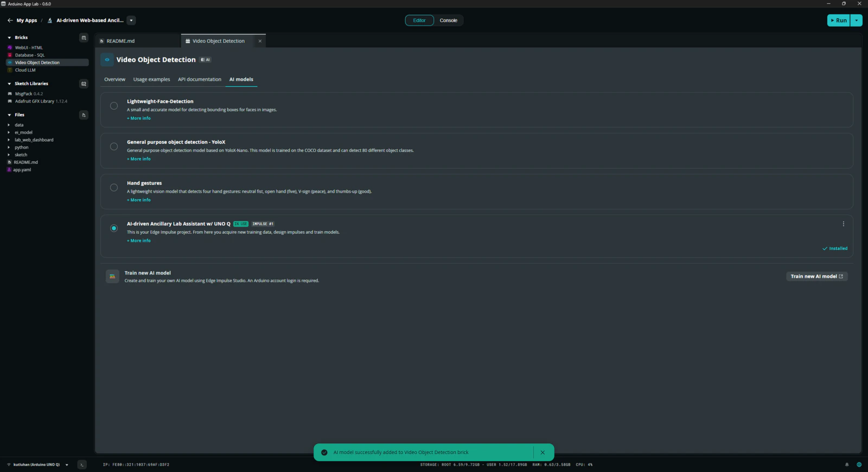This screenshot has height=472, width=868.
Task: Click the WebUI - HTML brick icon
Action: click(10, 48)
